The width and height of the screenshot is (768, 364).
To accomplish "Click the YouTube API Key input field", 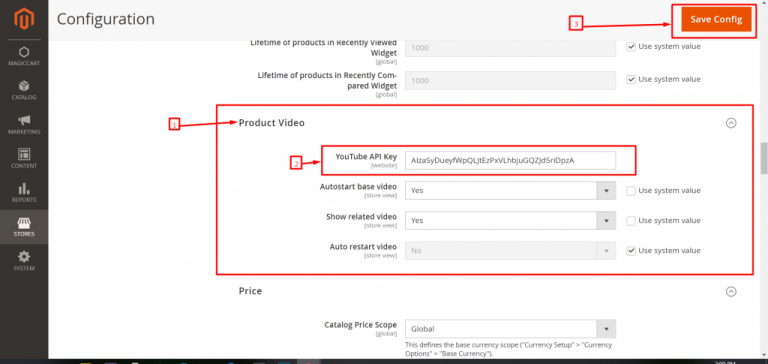I will [x=510, y=160].
